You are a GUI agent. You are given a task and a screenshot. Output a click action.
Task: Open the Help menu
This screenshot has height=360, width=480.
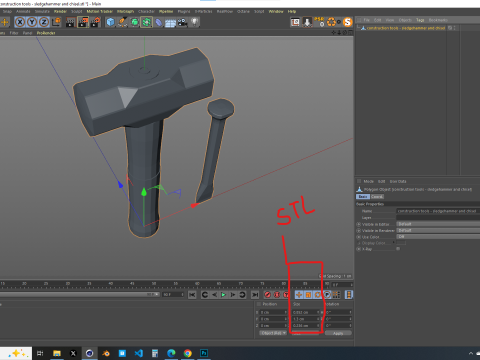click(292, 11)
